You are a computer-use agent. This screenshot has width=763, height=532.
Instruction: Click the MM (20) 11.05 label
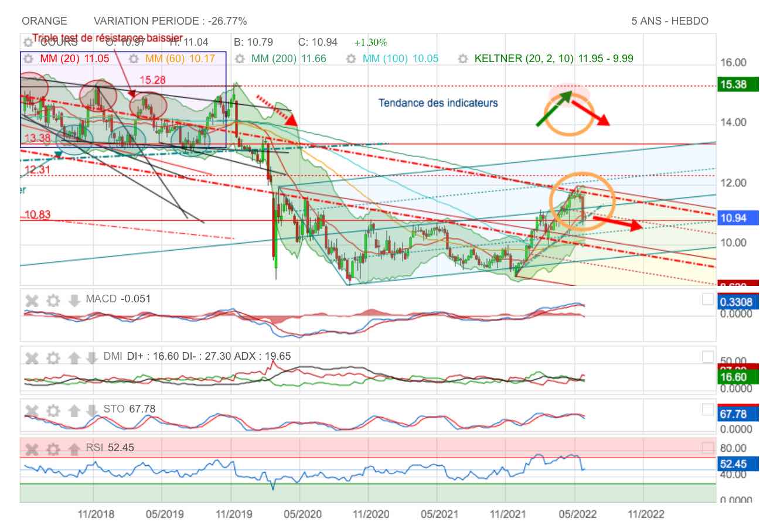click(x=74, y=59)
